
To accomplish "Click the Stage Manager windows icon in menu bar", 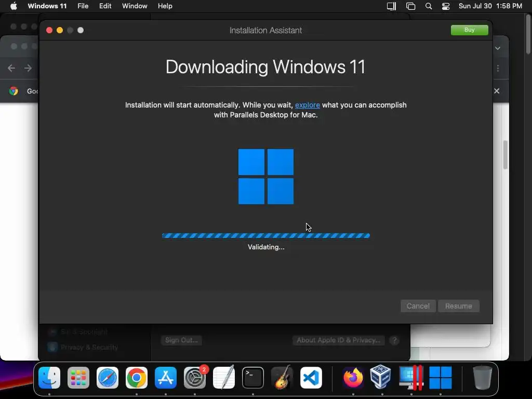I will point(410,6).
